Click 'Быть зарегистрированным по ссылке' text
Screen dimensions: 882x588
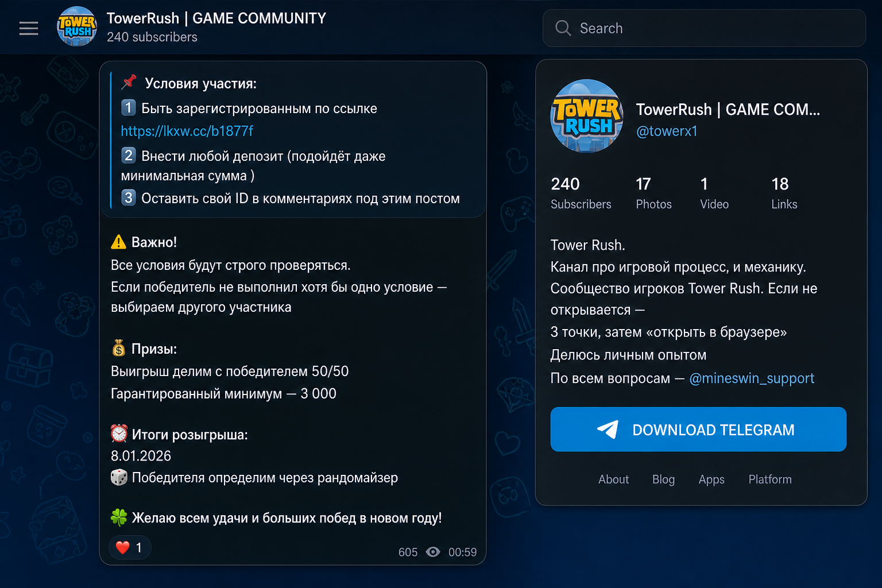coord(259,109)
